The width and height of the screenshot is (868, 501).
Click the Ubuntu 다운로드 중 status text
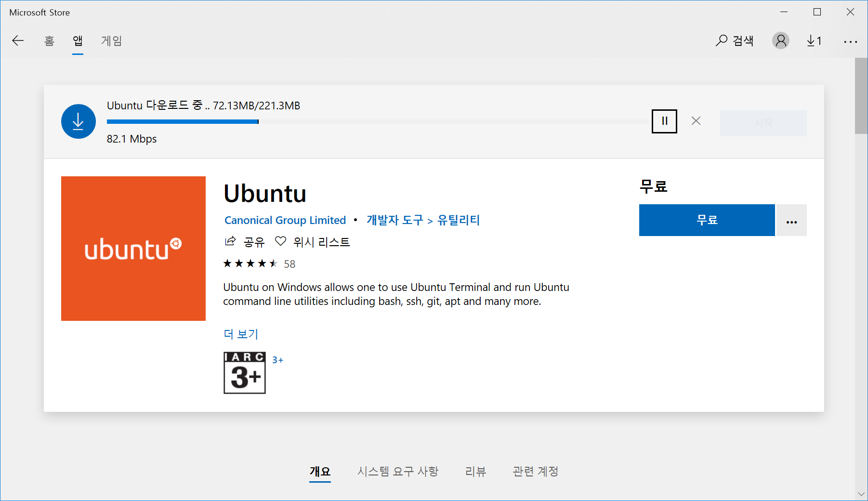tap(203, 105)
